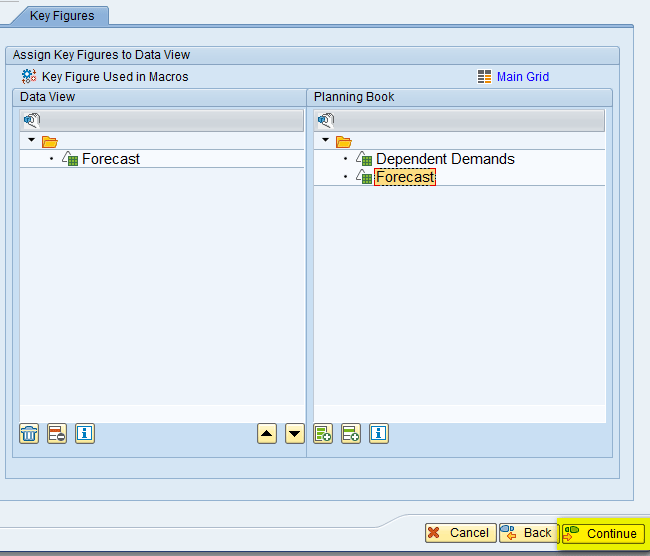The width and height of the screenshot is (650, 556).
Task: Move key figure up with up arrow
Action: pos(267,434)
